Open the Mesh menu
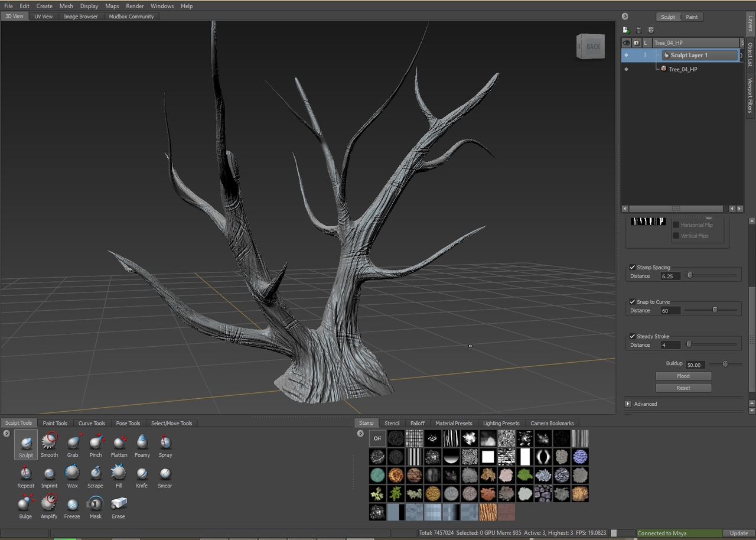756x540 pixels. pos(66,6)
